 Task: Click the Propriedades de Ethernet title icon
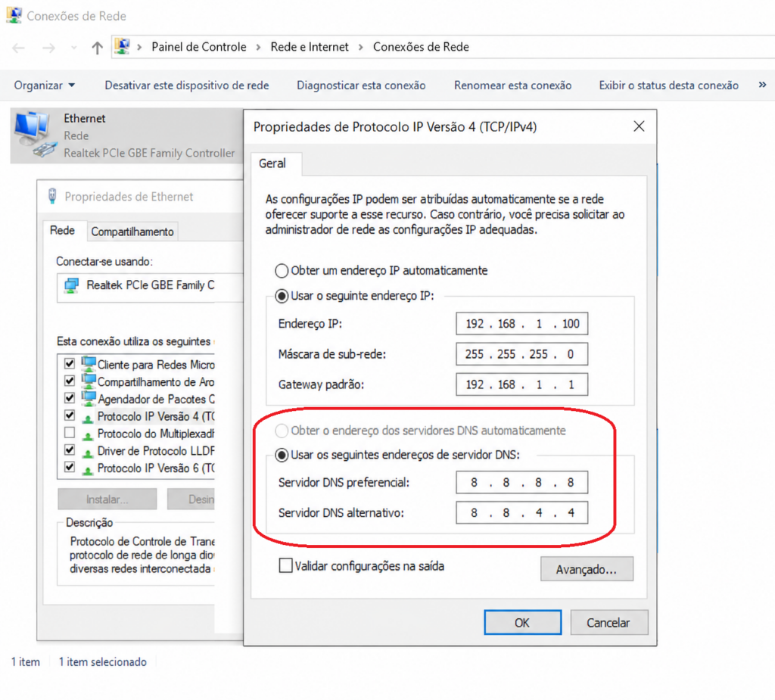point(52,196)
